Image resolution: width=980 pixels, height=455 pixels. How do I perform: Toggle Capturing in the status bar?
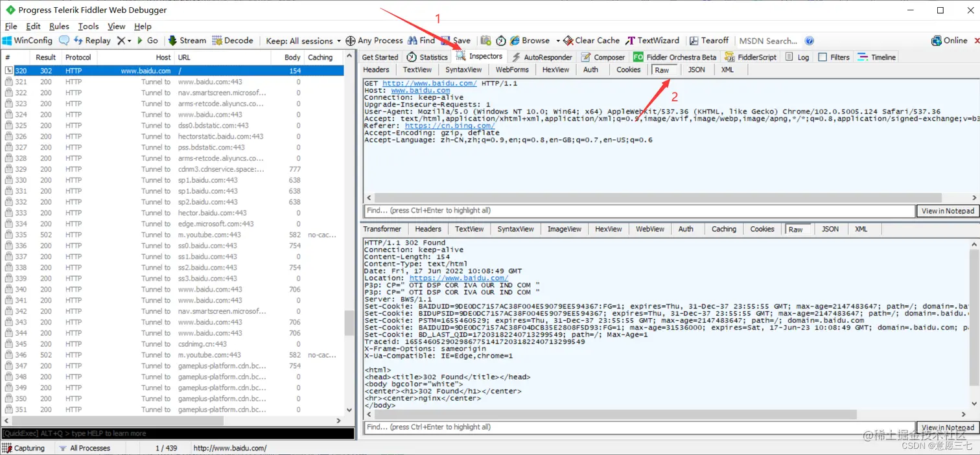tap(24, 448)
